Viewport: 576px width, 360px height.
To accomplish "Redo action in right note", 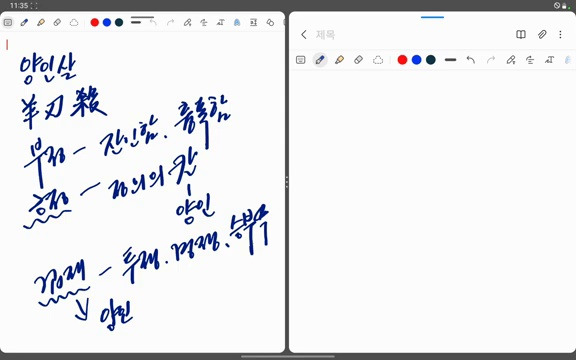I will pyautogui.click(x=491, y=60).
